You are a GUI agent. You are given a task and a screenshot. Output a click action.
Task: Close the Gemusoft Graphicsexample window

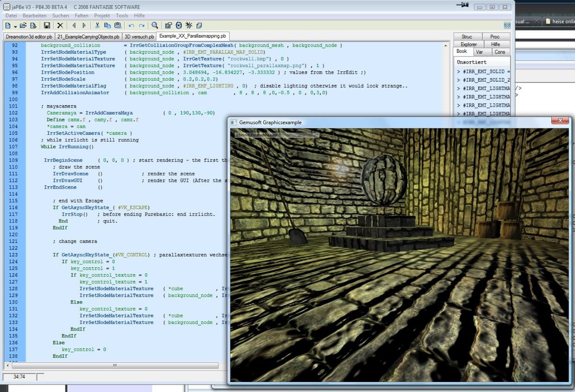coord(560,121)
